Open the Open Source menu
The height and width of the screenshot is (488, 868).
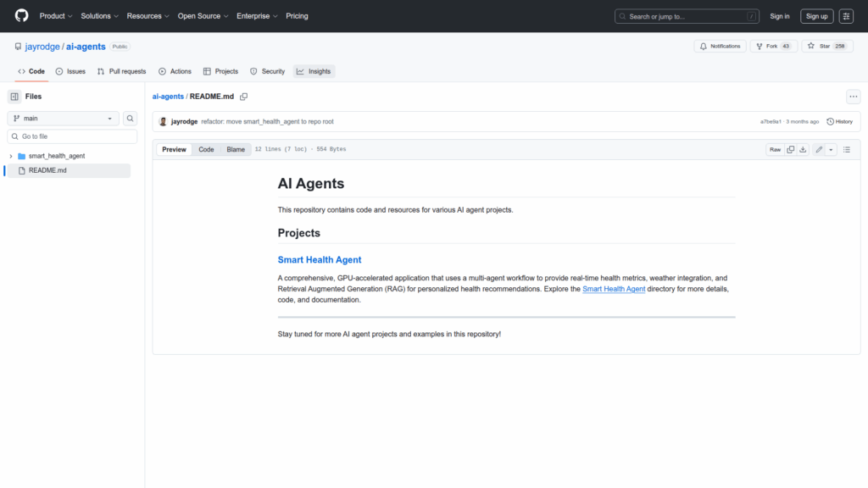(x=203, y=16)
